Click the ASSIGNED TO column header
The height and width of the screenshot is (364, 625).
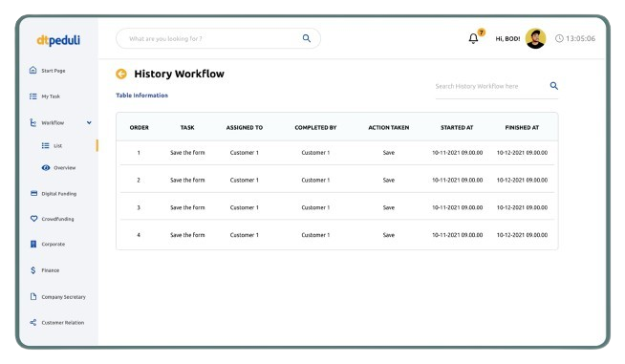pyautogui.click(x=245, y=128)
